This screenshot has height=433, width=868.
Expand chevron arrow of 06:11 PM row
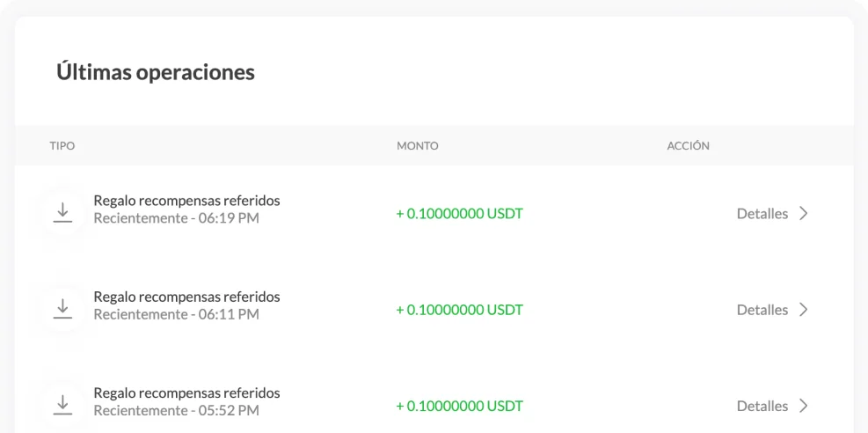point(803,310)
